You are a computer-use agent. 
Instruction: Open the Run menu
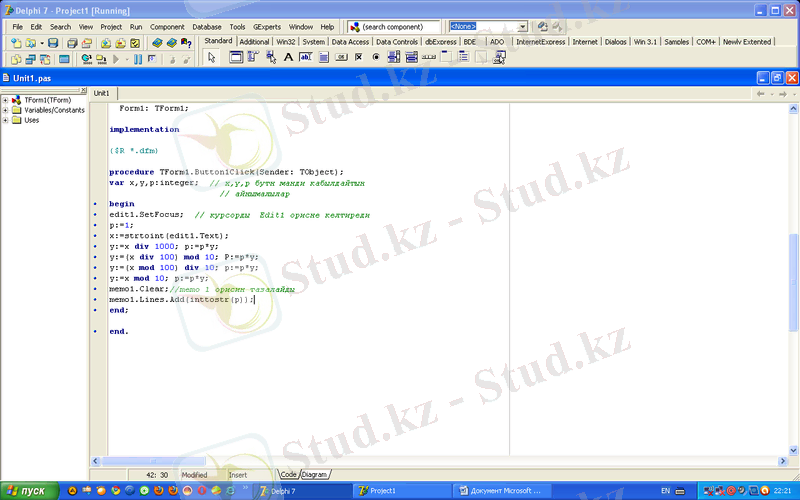click(x=136, y=27)
